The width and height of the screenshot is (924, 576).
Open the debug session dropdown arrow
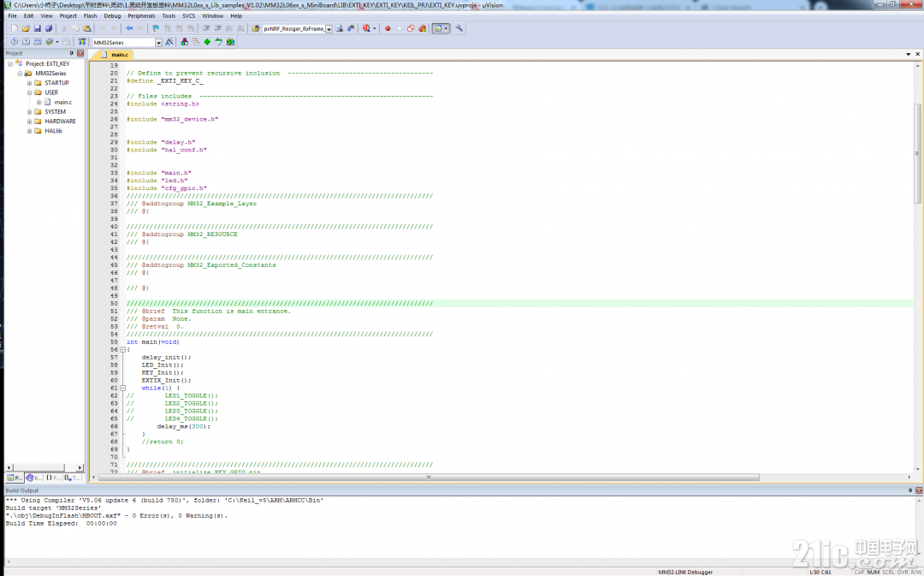click(374, 28)
